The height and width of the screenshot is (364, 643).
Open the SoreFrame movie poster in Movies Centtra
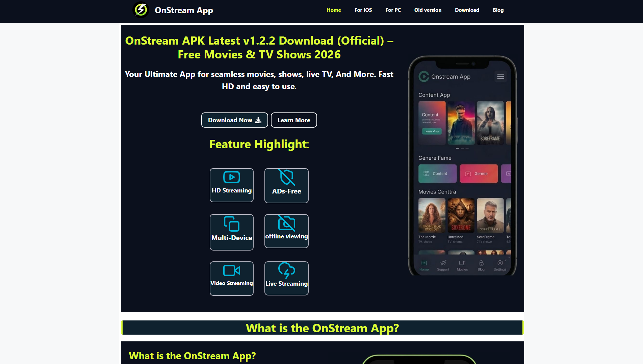tap(490, 215)
